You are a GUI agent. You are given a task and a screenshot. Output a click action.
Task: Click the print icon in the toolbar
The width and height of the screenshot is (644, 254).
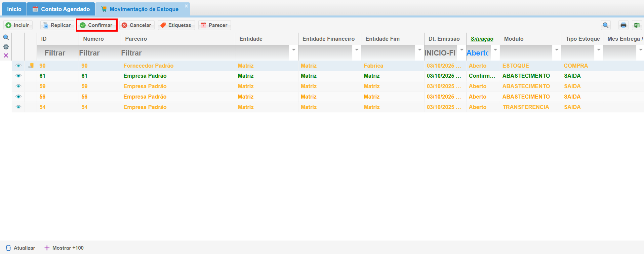[623, 25]
